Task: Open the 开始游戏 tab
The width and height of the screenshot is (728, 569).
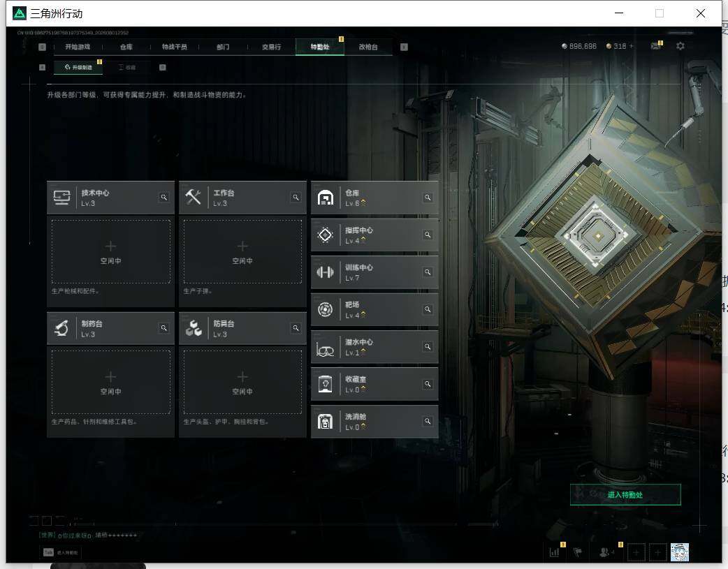Action: (x=78, y=47)
